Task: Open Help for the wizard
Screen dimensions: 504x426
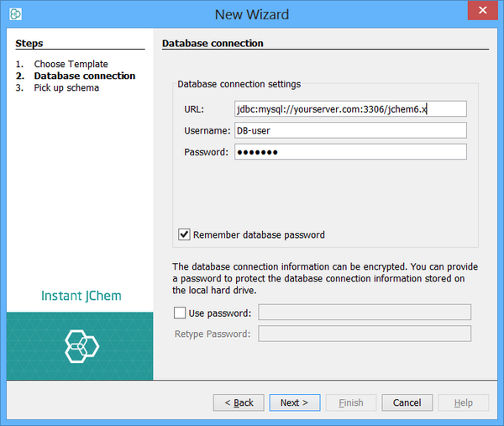Action: [x=464, y=402]
